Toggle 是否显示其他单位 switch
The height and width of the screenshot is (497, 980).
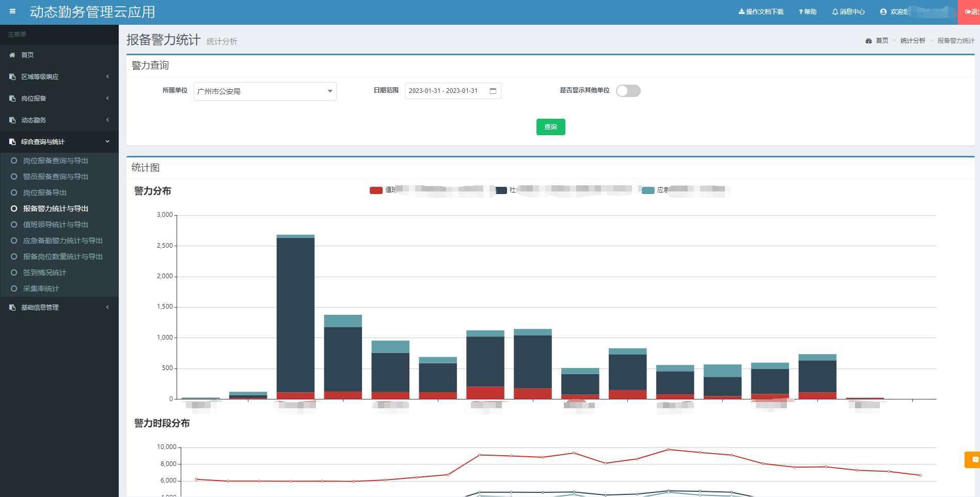click(x=628, y=91)
